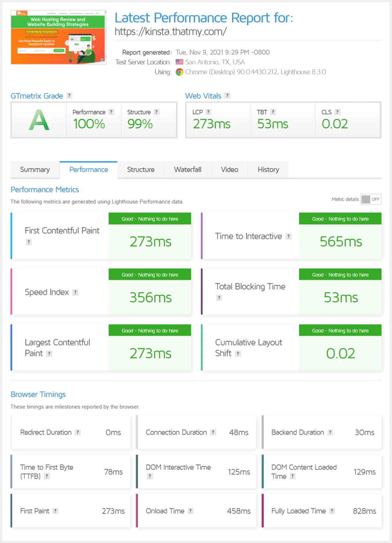Open the Structure tab
This screenshot has height=543, width=392.
(x=140, y=169)
